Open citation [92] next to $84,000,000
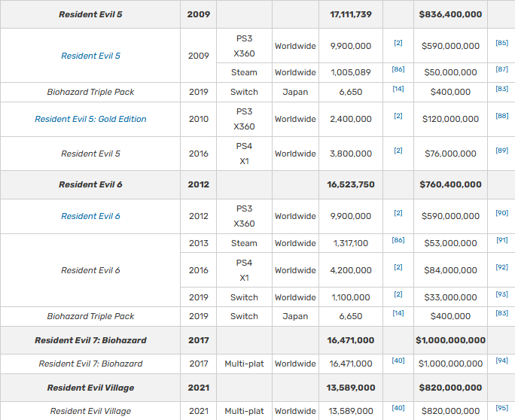The width and height of the screenshot is (515, 420). coord(501,267)
